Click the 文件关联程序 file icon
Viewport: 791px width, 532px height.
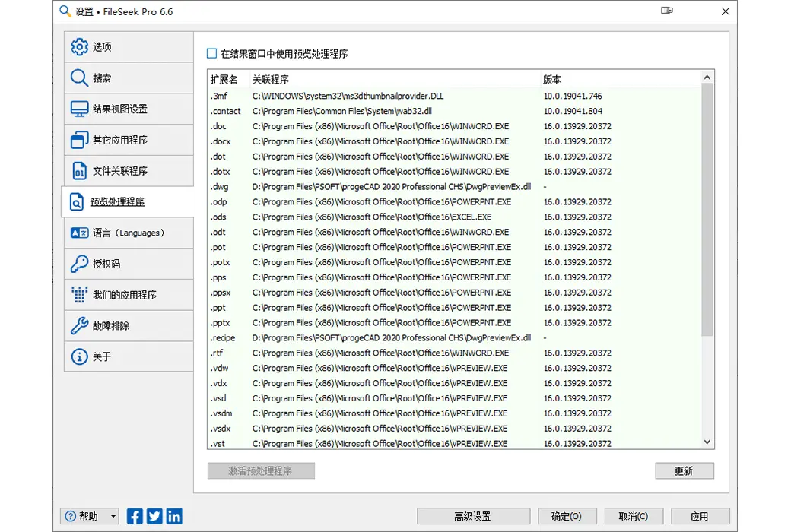point(79,171)
